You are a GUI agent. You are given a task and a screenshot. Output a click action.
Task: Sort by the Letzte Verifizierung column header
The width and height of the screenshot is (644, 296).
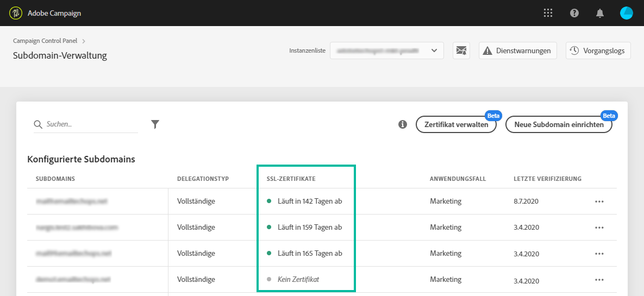click(x=548, y=179)
